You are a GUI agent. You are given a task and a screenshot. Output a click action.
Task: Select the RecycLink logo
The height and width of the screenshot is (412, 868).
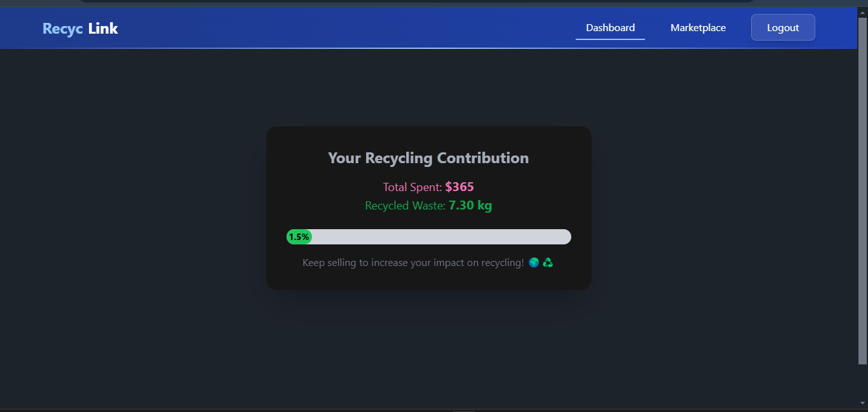(79, 28)
